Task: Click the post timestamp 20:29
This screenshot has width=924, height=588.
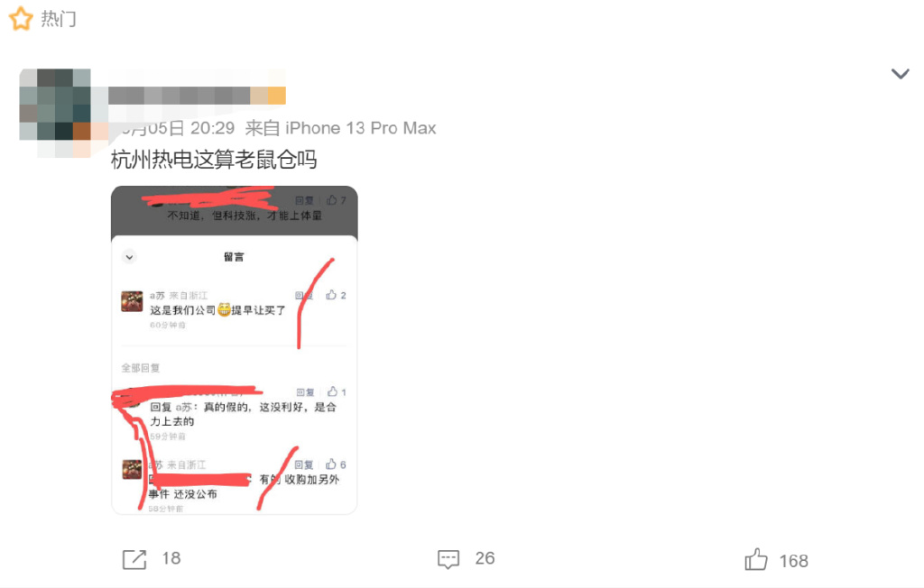Action: (x=212, y=128)
